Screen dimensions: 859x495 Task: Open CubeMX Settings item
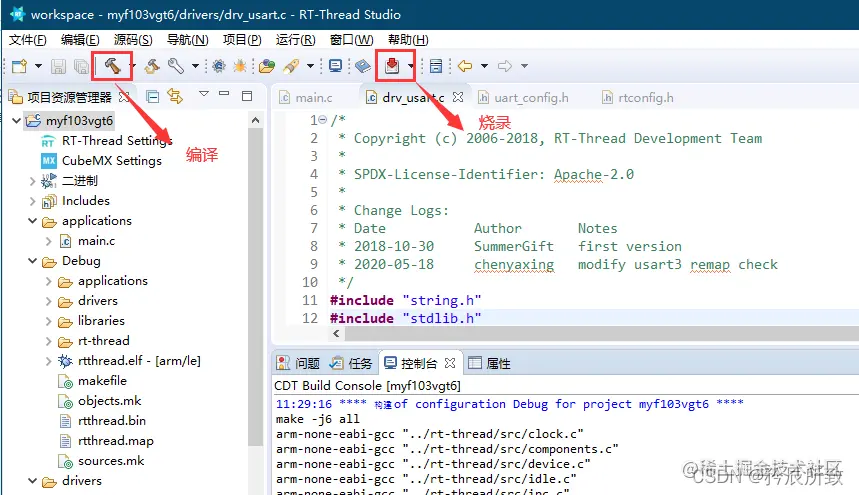[112, 161]
